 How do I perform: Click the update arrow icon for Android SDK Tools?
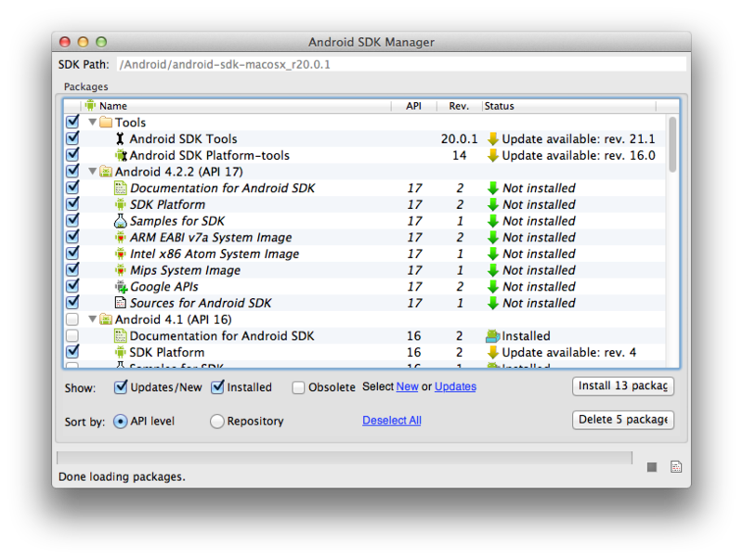[493, 138]
